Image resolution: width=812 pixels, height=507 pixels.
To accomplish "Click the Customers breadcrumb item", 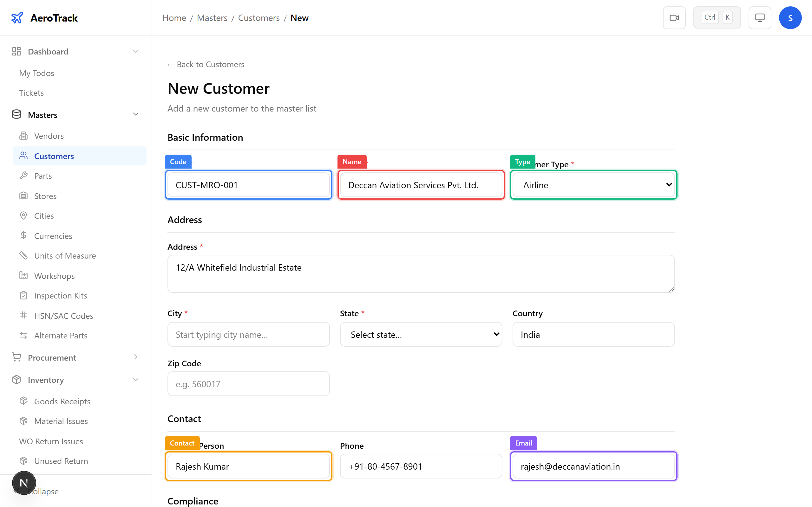I will click(259, 18).
